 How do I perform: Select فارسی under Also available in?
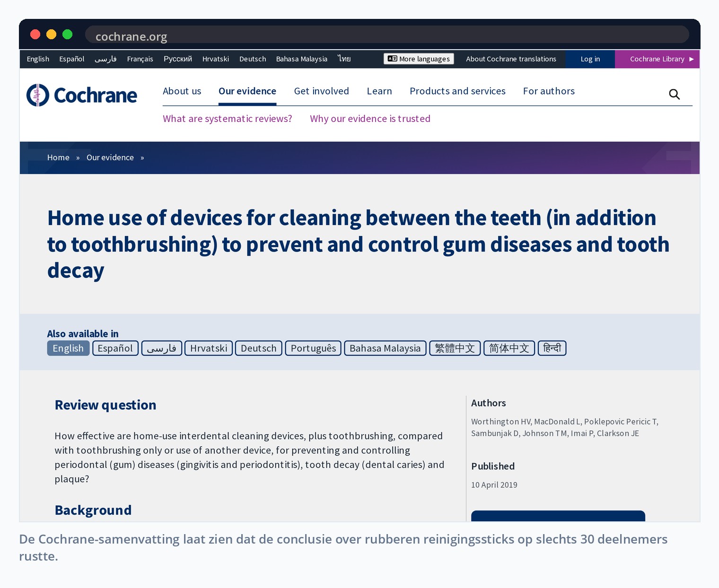pos(162,348)
